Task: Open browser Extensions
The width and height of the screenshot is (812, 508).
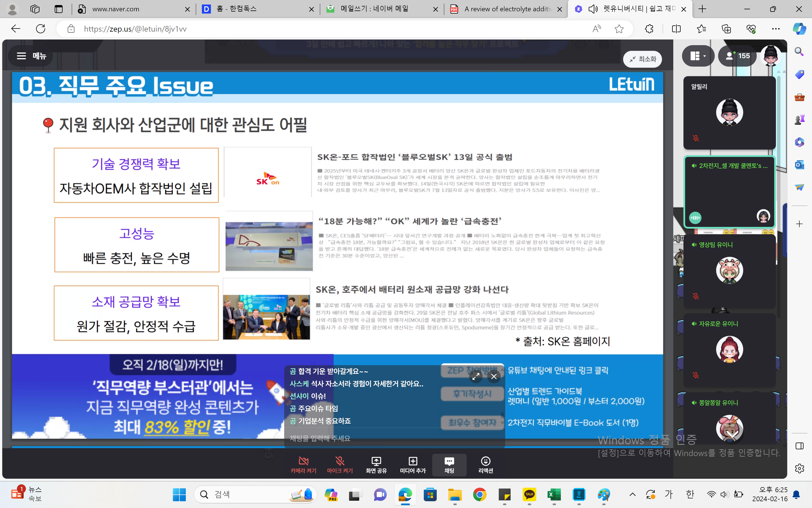Action: tap(649, 29)
